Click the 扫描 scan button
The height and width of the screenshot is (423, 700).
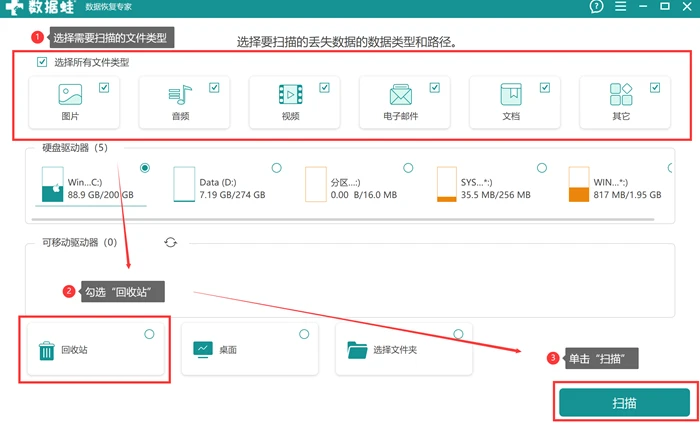[624, 402]
